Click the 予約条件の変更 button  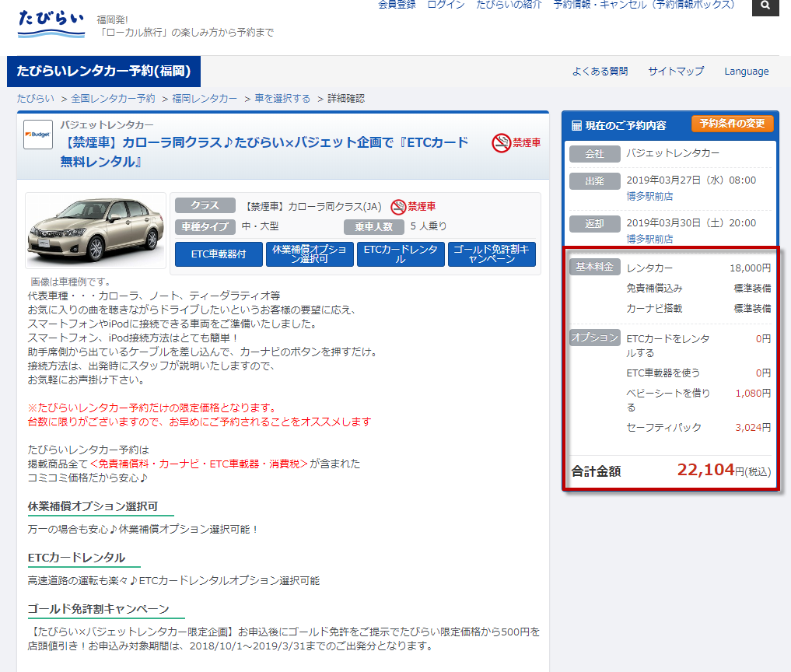coord(733,124)
